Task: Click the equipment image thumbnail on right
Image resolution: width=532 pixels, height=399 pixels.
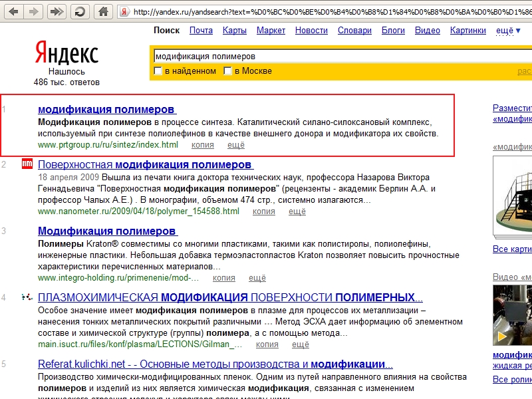Action: (513, 197)
